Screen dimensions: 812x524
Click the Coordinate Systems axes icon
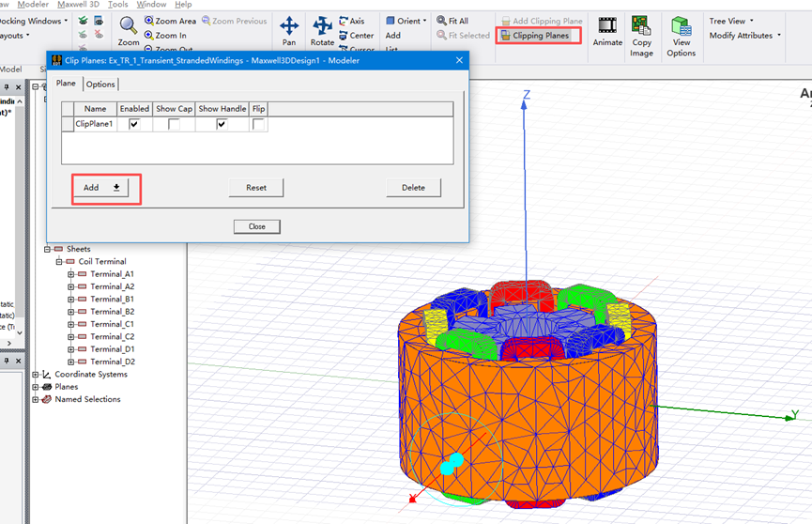tap(47, 374)
